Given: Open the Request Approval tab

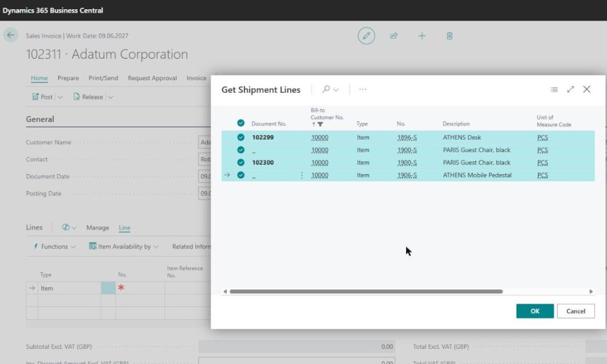Looking at the screenshot, I should [x=152, y=78].
